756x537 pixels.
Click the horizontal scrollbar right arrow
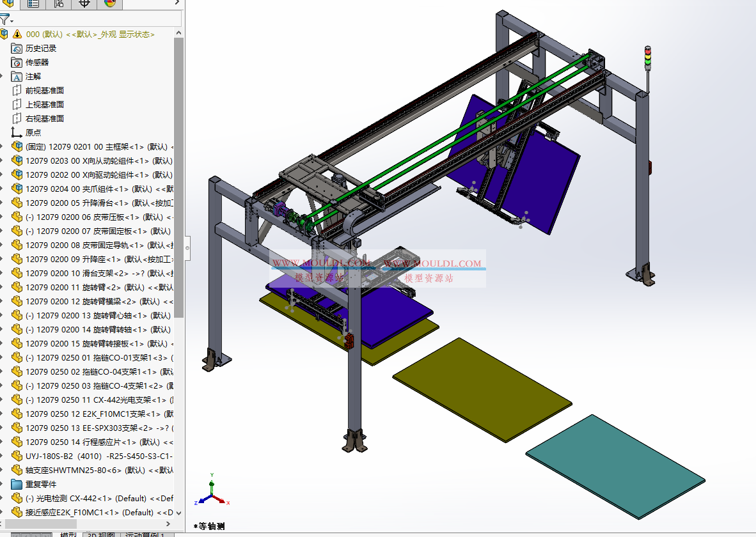pyautogui.click(x=168, y=523)
